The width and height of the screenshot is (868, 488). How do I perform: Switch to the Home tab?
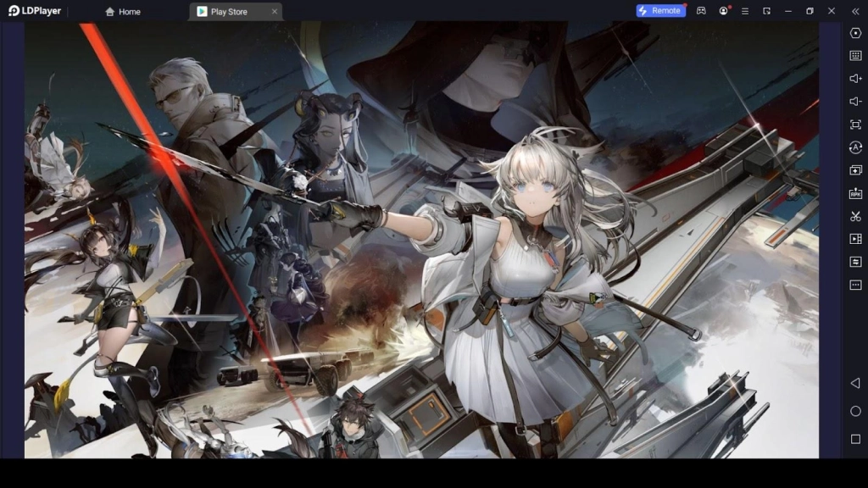(123, 12)
